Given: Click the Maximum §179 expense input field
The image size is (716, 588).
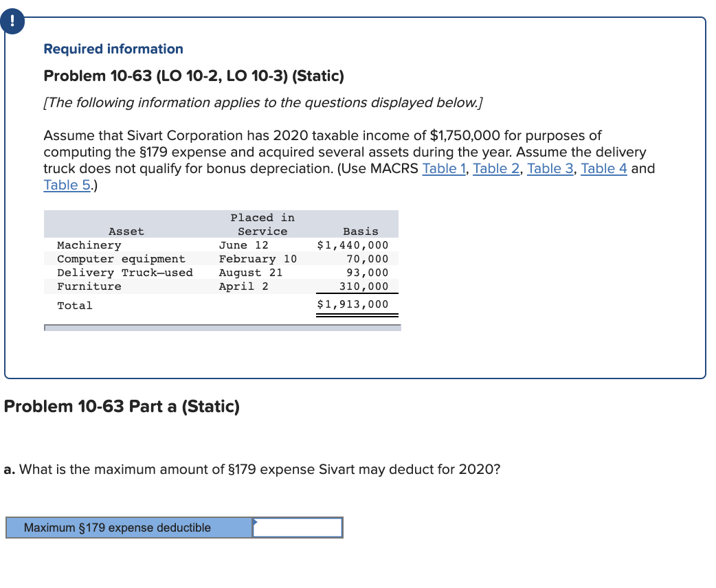Looking at the screenshot, I should coord(298,528).
